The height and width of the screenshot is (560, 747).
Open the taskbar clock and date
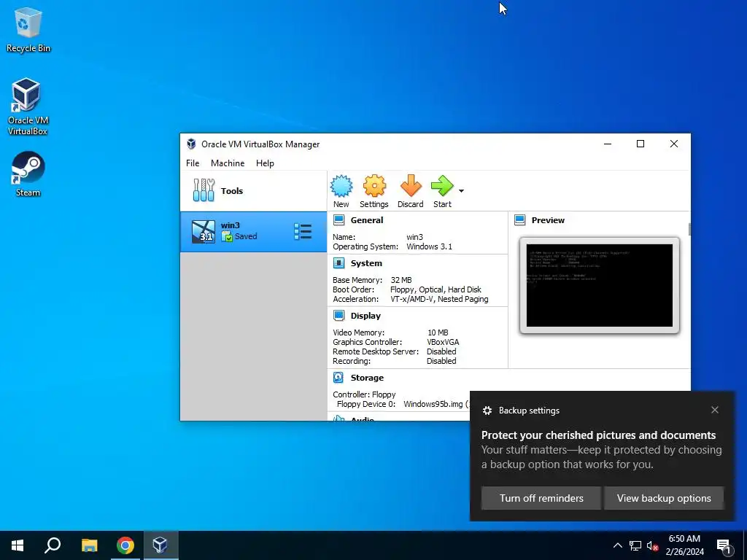click(x=684, y=545)
